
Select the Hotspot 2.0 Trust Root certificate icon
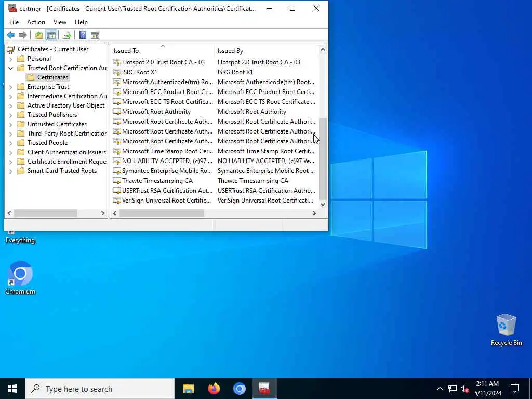click(117, 62)
